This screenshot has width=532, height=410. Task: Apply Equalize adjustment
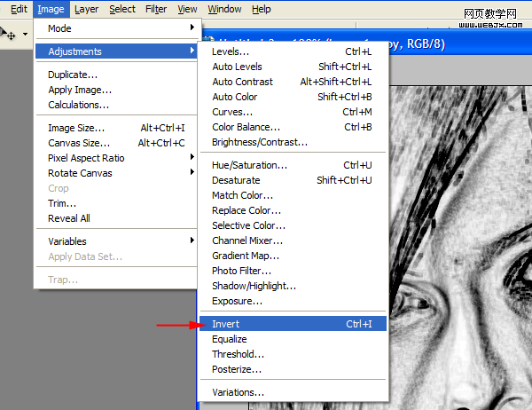(x=293, y=339)
